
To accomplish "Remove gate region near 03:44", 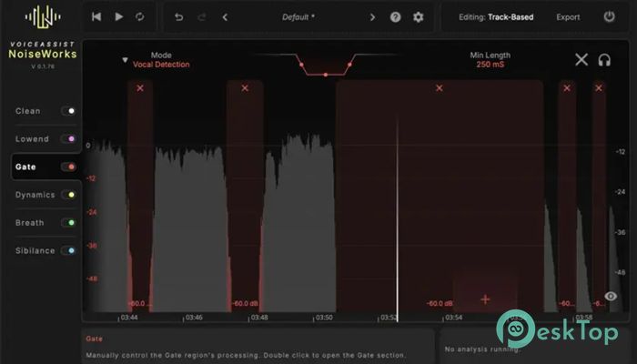I will click(140, 88).
